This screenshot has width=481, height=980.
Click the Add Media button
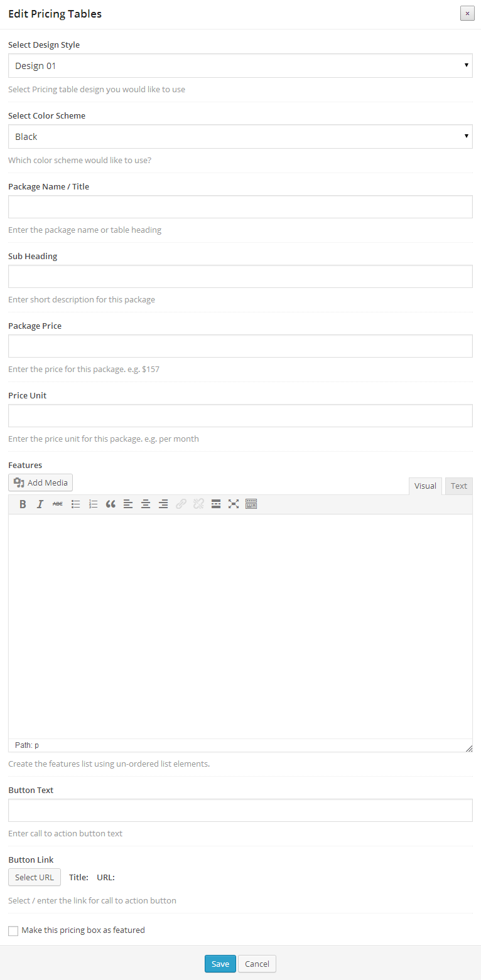point(41,482)
